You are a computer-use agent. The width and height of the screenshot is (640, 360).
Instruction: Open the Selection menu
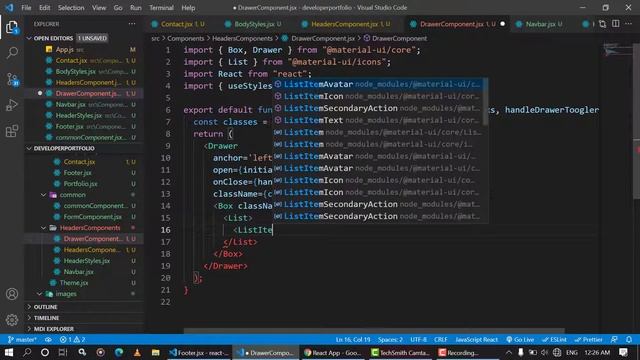(x=71, y=7)
